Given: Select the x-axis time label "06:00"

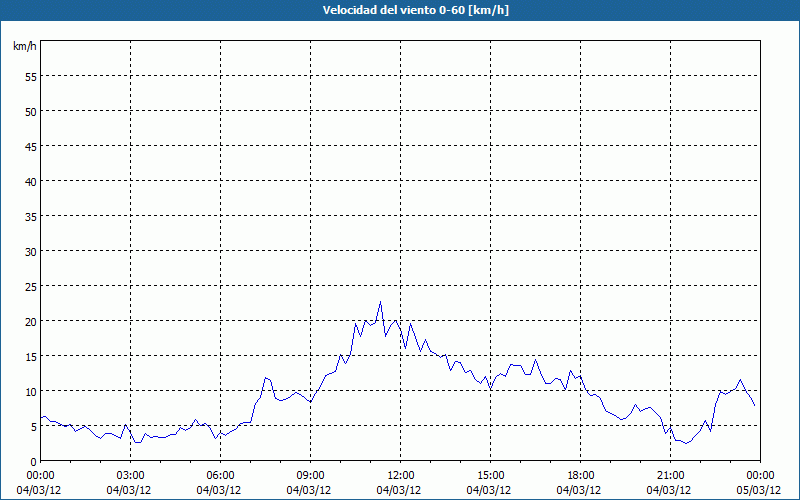Looking at the screenshot, I should pyautogui.click(x=220, y=476).
